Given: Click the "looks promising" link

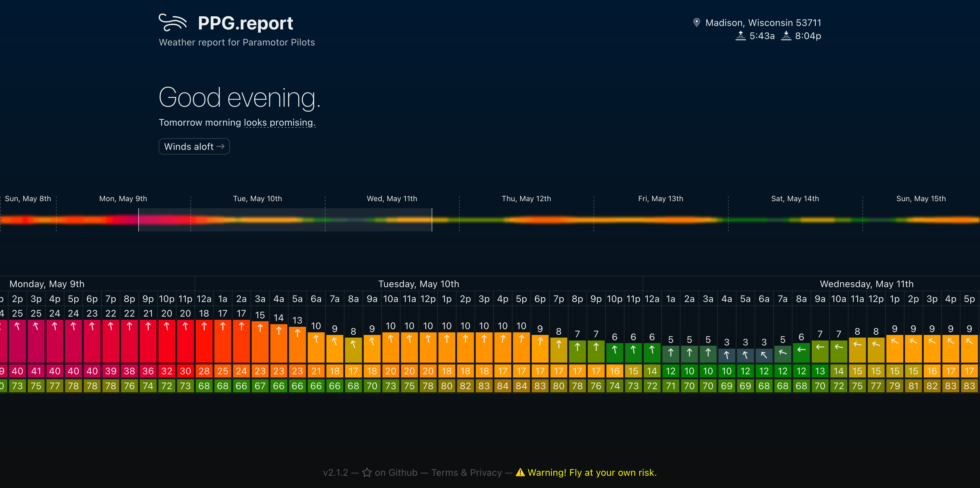Looking at the screenshot, I should click(279, 122).
